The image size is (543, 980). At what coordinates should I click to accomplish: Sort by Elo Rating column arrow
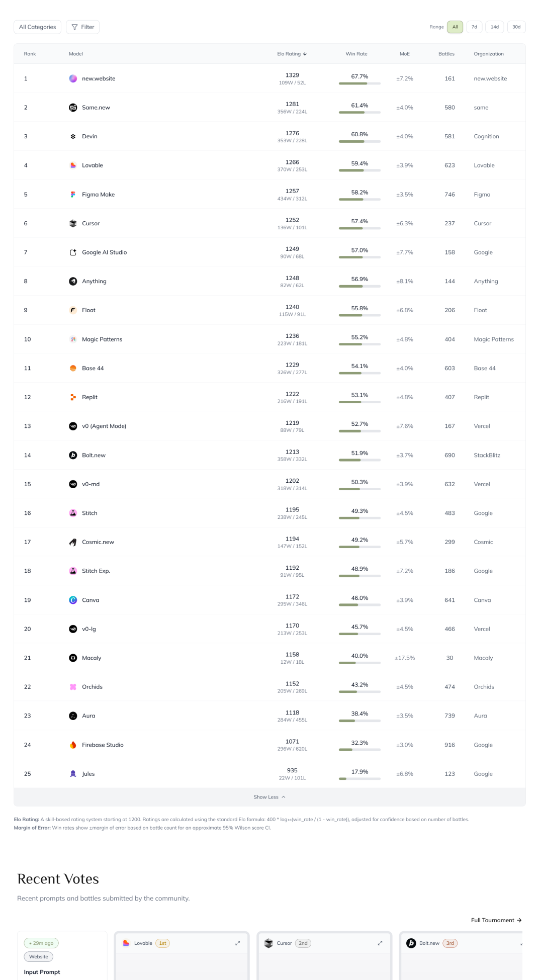[305, 54]
